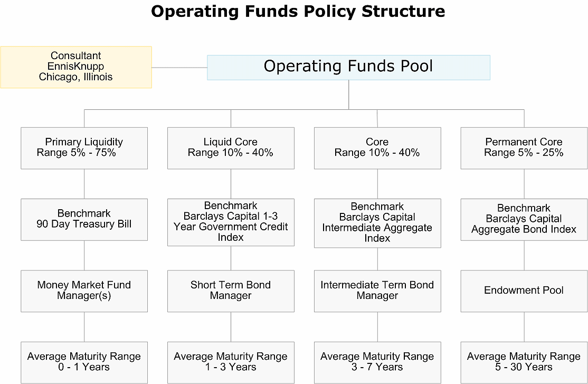Select the Short Term Bond Manager box
Viewport: 588px width, 384px height.
pyautogui.click(x=231, y=291)
